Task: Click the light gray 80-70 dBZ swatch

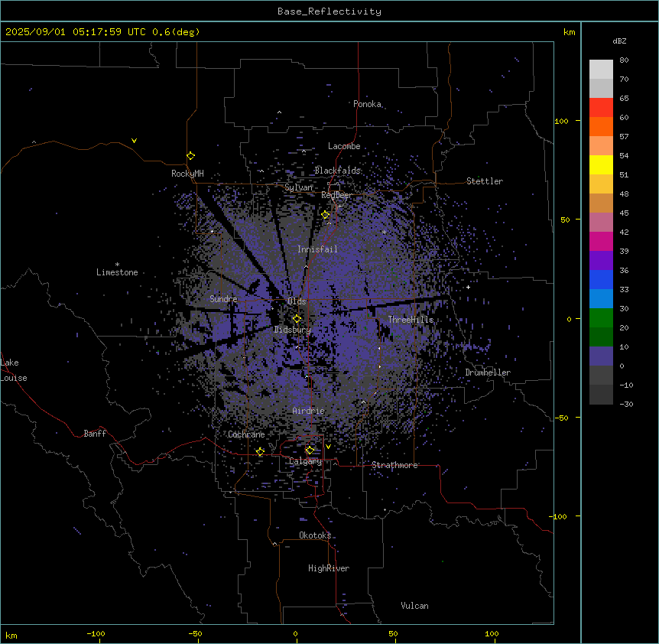Action: coord(601,69)
